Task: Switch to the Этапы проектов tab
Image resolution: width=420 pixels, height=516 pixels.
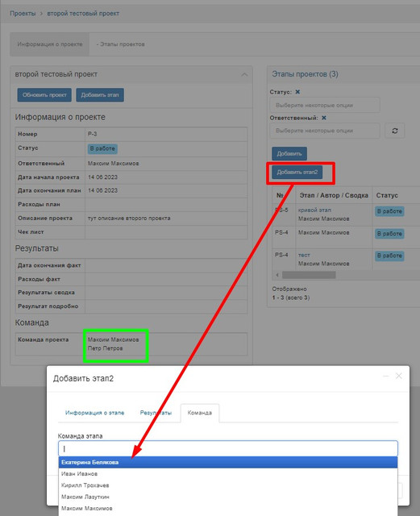Action: tap(120, 44)
